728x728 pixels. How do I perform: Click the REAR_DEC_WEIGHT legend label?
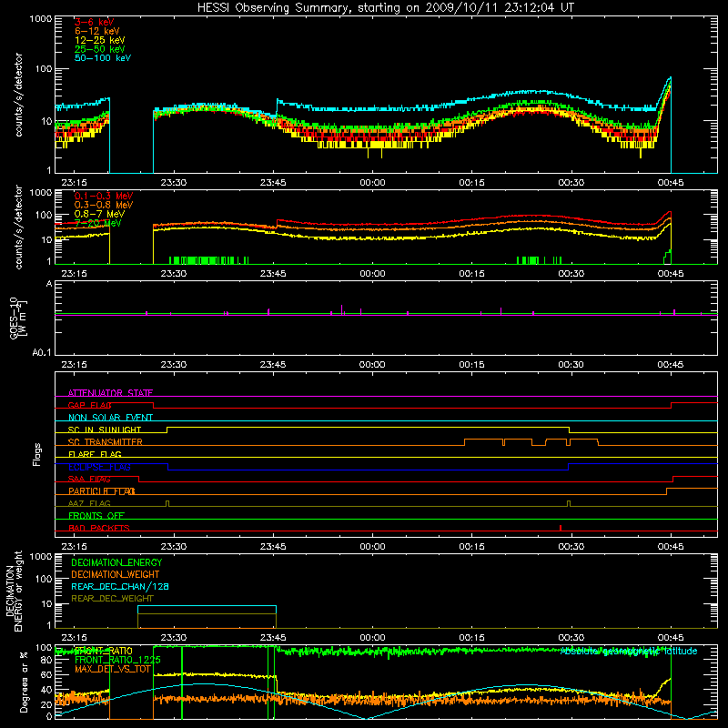(112, 599)
